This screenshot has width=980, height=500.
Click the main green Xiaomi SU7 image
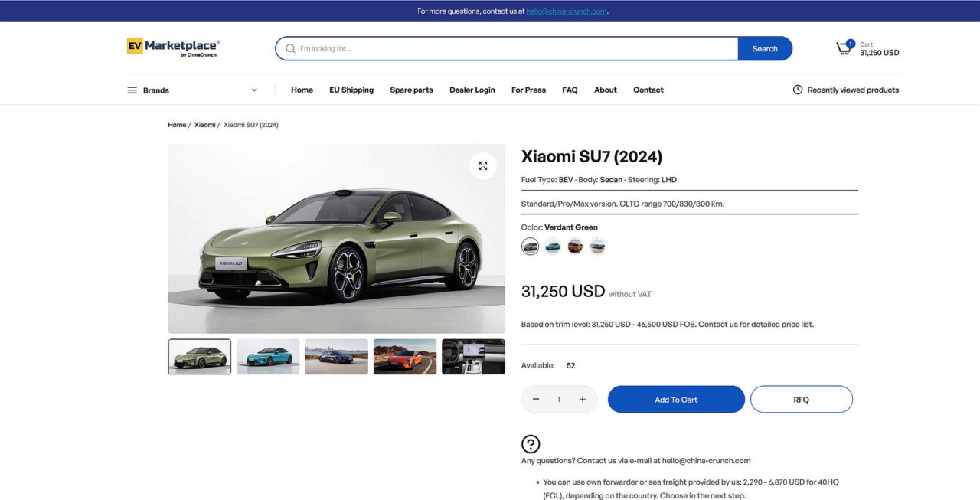pyautogui.click(x=337, y=238)
